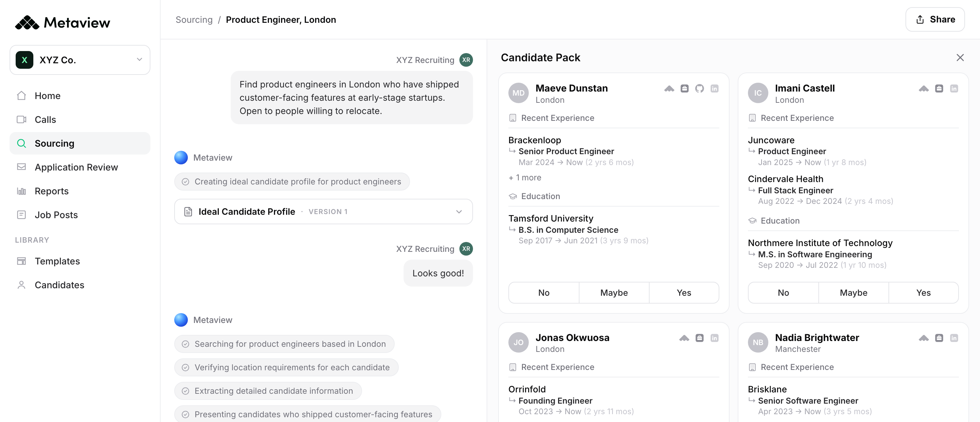Open Application Review in sidebar
980x422 pixels.
tap(80, 167)
